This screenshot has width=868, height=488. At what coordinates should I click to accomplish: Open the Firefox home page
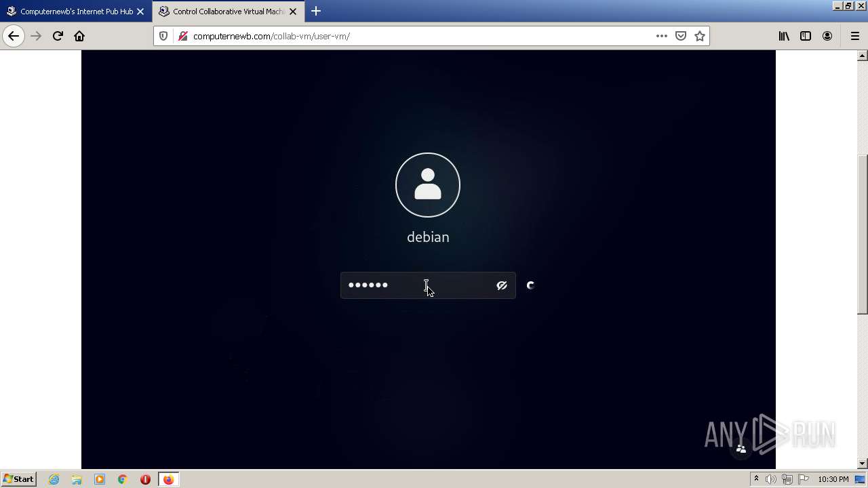point(79,36)
